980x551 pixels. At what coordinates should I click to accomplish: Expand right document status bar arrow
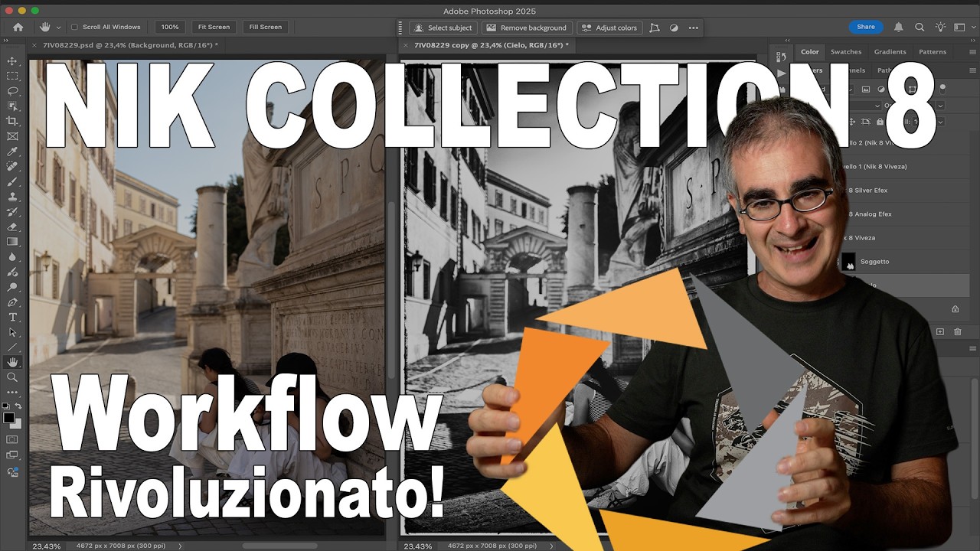click(x=552, y=546)
